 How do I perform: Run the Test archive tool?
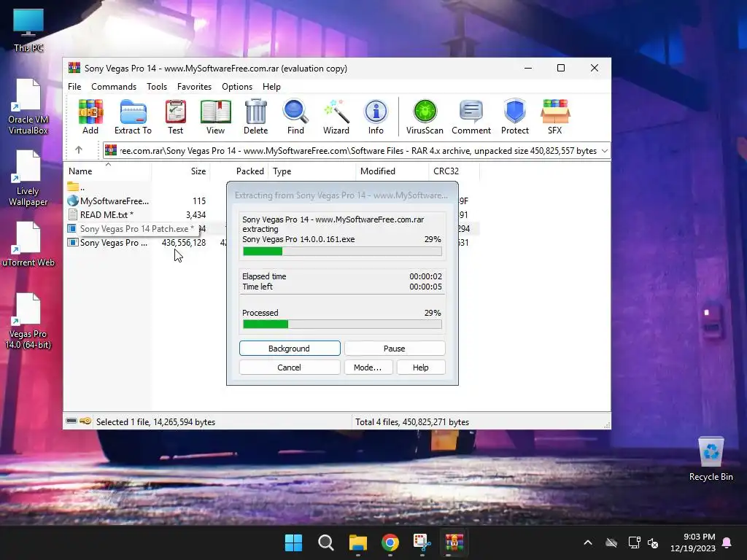tap(175, 117)
